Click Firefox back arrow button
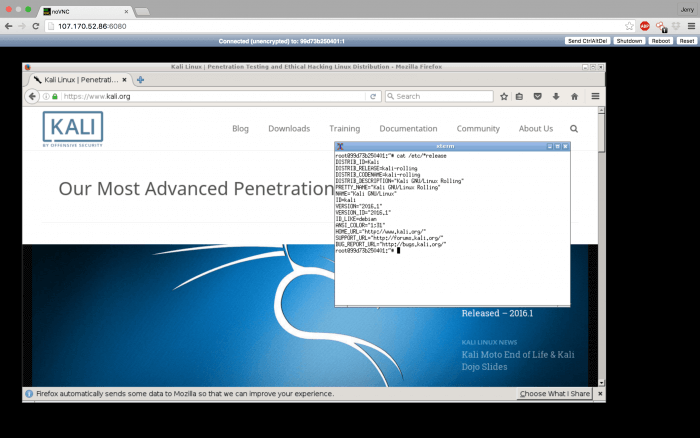Screen dimensions: 700x438 tap(32, 96)
